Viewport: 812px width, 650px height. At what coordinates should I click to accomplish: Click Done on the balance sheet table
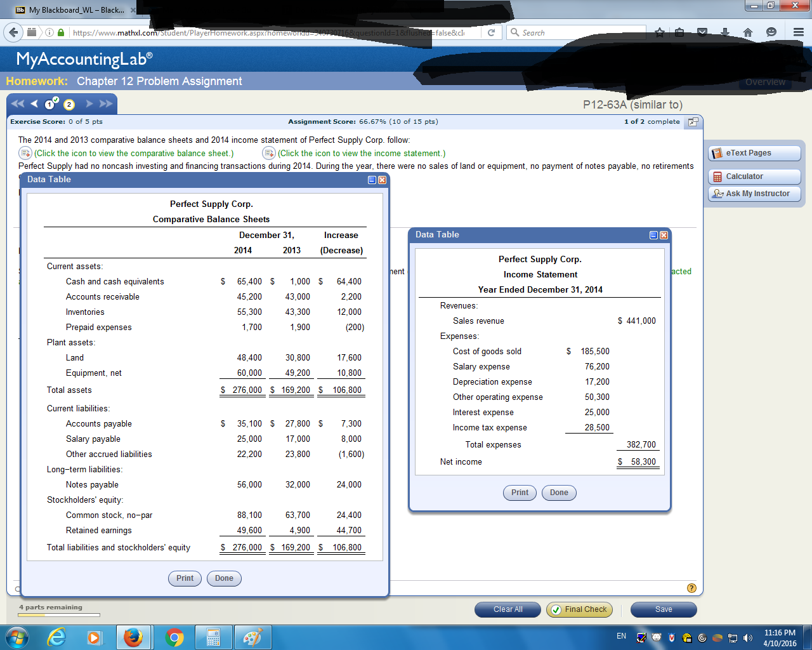(x=224, y=578)
